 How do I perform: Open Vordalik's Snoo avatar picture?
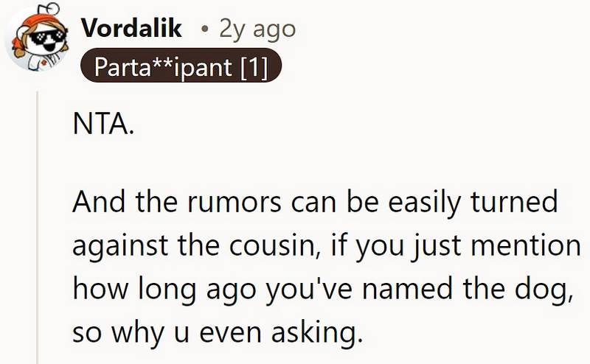pos(36,38)
